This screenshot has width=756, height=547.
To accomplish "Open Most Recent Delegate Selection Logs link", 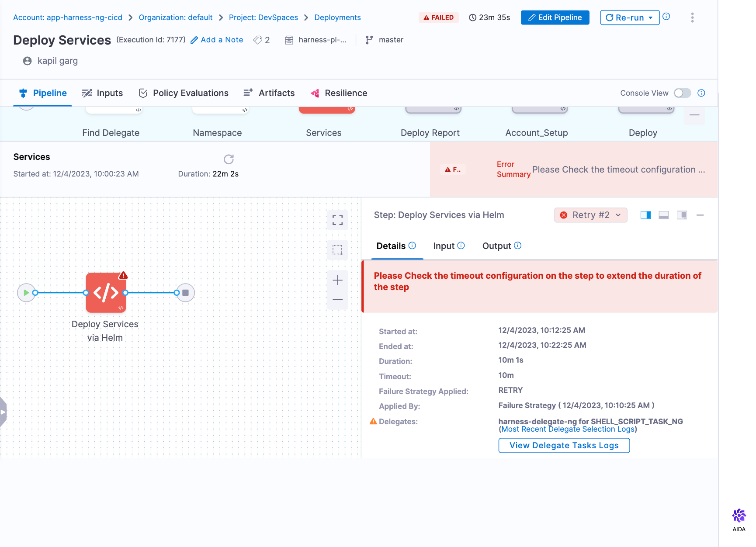I will 568,429.
